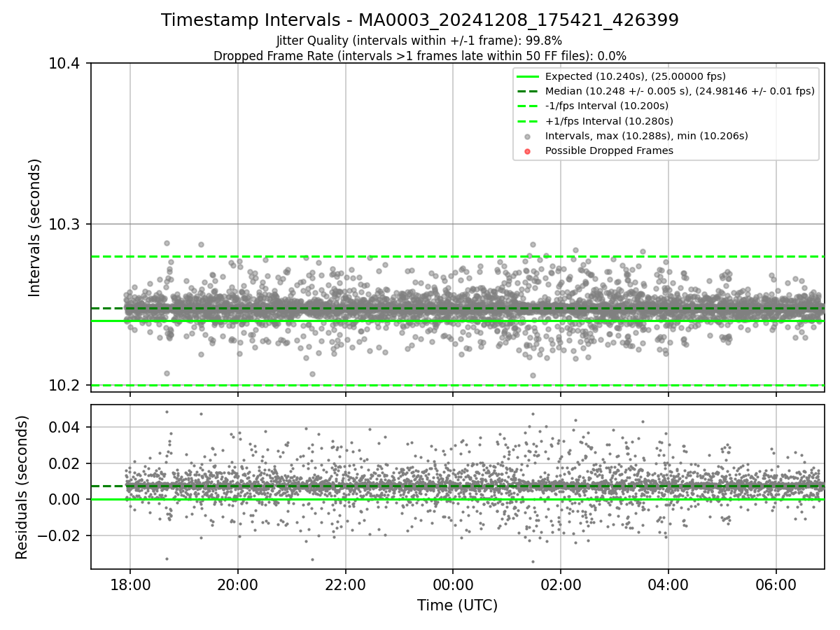
Task: Click the red dot marker in the legend
Action: pos(528,151)
